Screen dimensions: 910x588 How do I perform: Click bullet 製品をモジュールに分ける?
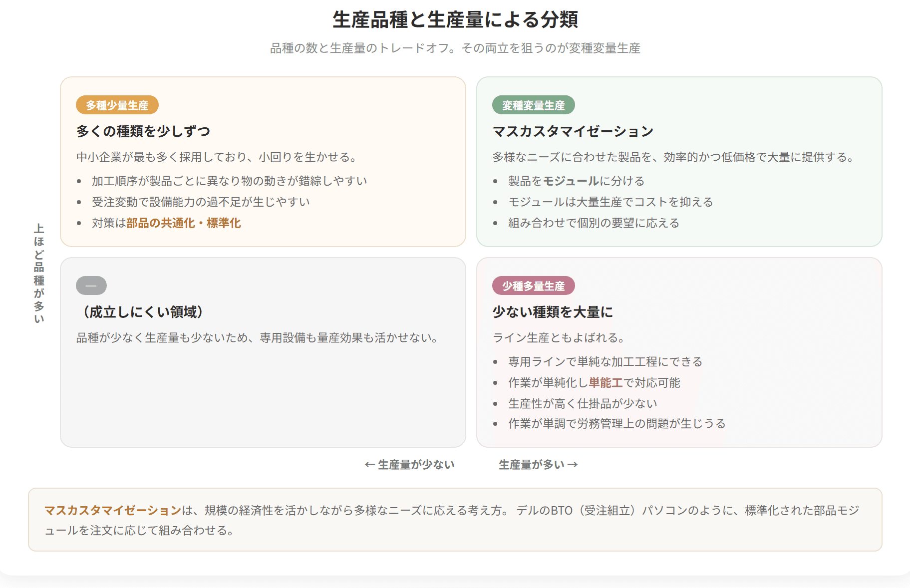tap(576, 181)
